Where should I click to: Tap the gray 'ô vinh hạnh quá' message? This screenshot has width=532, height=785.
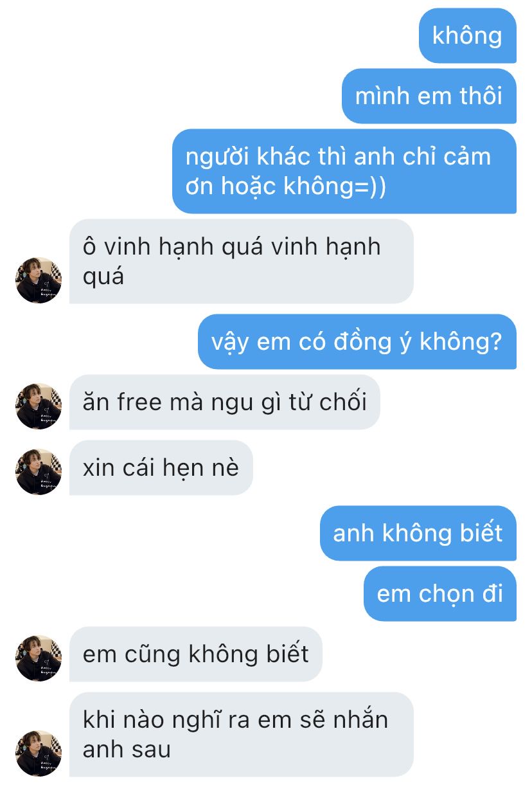[x=241, y=262]
